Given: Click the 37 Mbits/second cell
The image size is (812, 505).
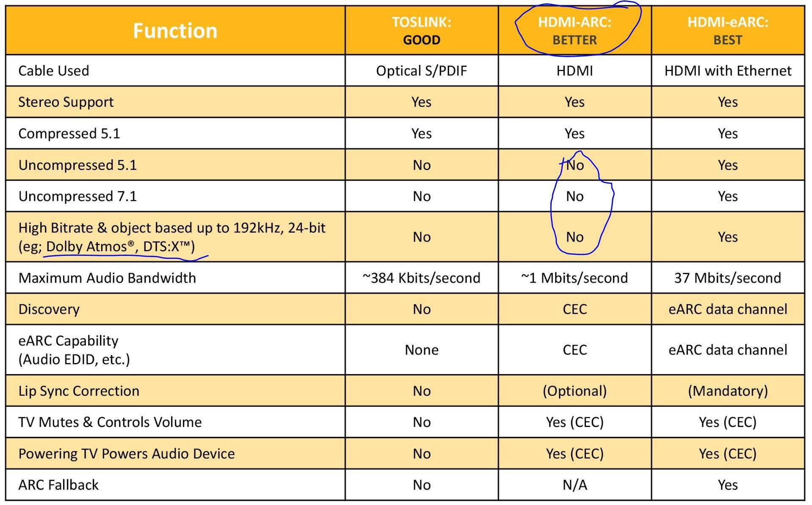Looking at the screenshot, I should (x=728, y=278).
